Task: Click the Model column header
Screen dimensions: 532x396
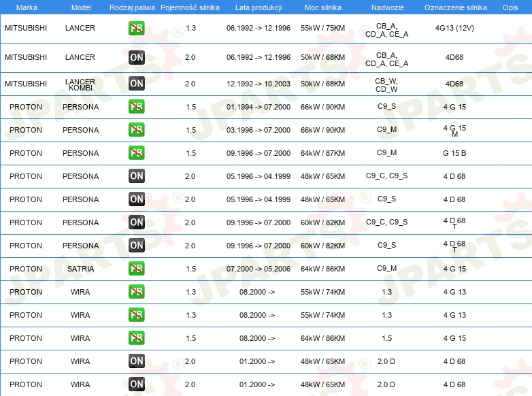Action: (x=80, y=7)
